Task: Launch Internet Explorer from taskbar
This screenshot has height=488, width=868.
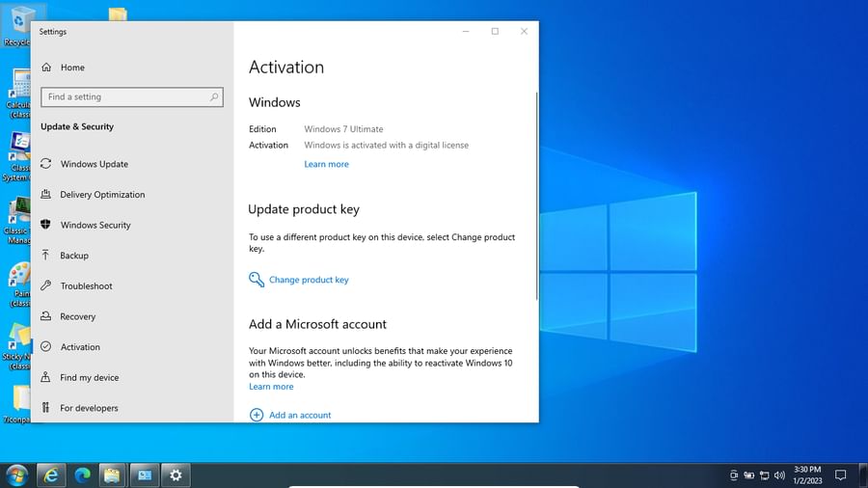Action: click(51, 474)
